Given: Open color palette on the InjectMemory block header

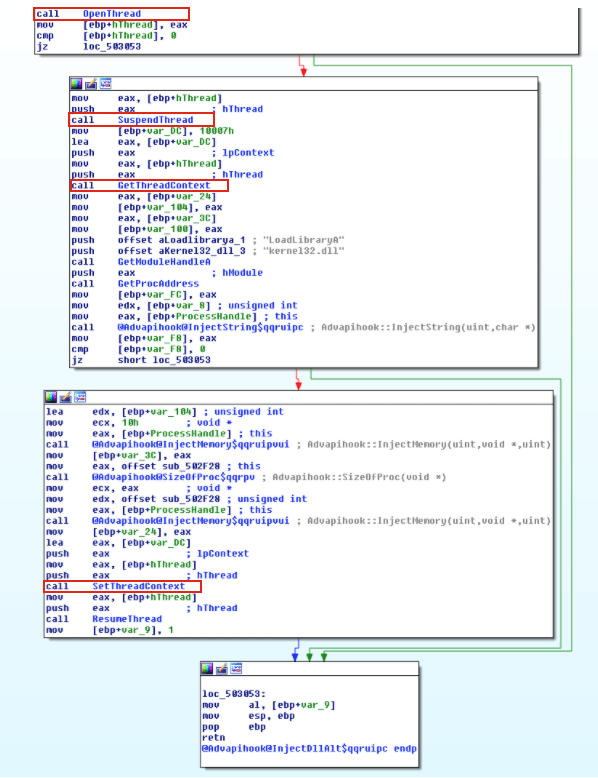Looking at the screenshot, I should (x=51, y=397).
